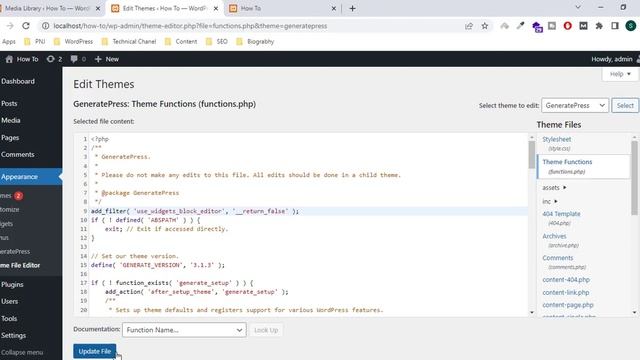Open the content-page.php file

coord(568,305)
